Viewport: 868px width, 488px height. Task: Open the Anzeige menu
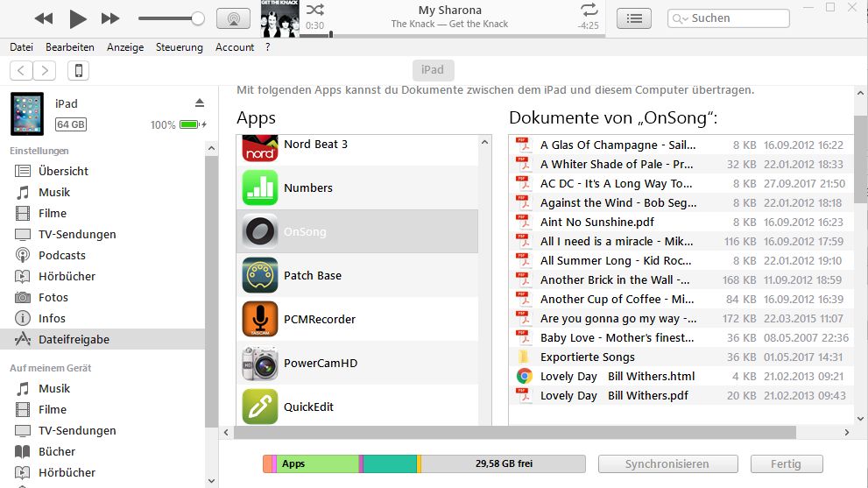pos(125,47)
